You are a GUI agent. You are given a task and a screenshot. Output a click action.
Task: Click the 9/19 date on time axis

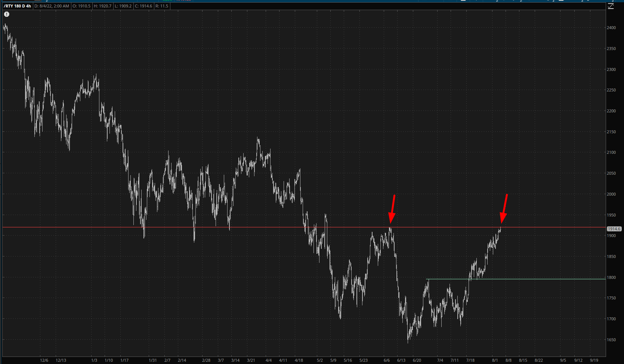594,360
